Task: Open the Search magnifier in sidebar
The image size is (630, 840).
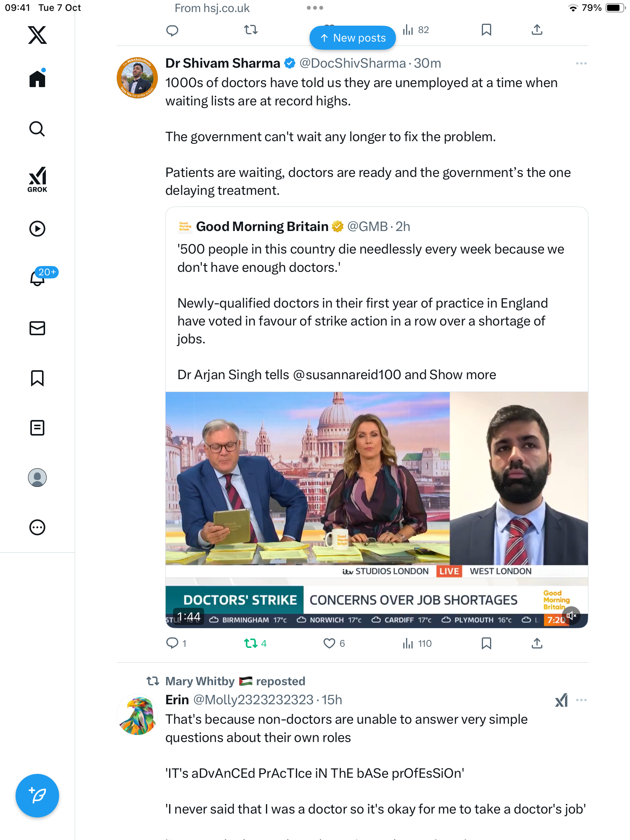Action: tap(37, 129)
